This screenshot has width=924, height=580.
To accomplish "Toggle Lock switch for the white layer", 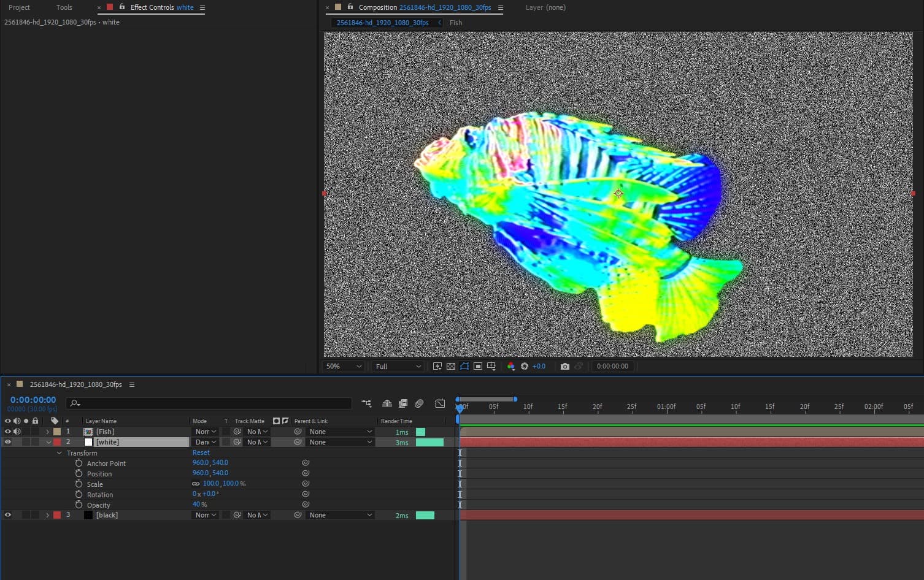I will (36, 442).
